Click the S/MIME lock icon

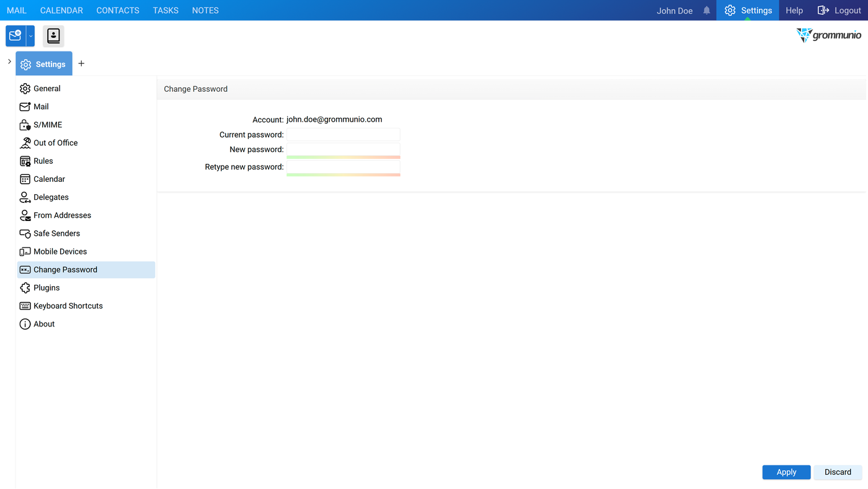tap(25, 125)
